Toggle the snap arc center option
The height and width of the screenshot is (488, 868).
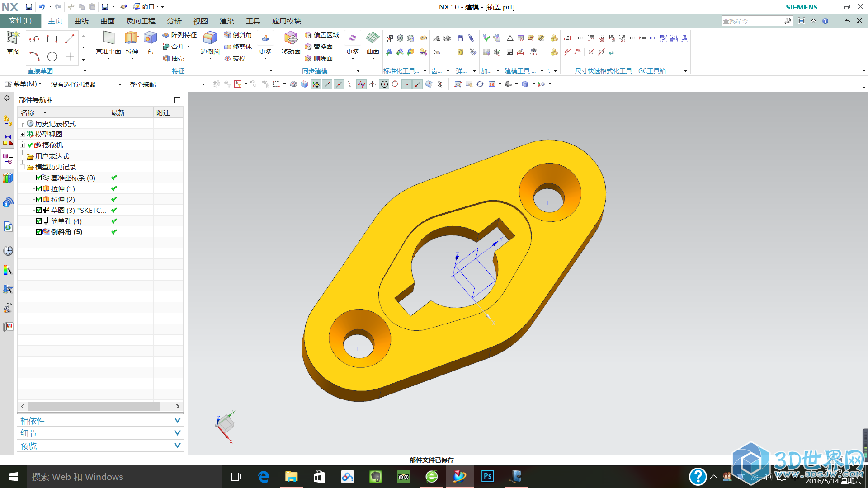[x=384, y=84]
